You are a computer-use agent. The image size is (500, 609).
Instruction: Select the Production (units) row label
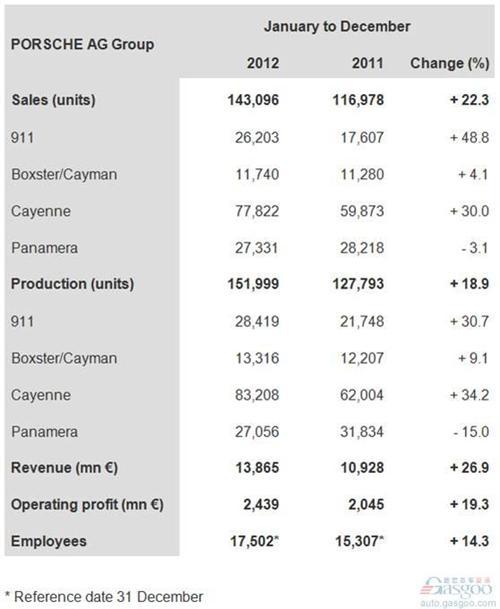73,284
